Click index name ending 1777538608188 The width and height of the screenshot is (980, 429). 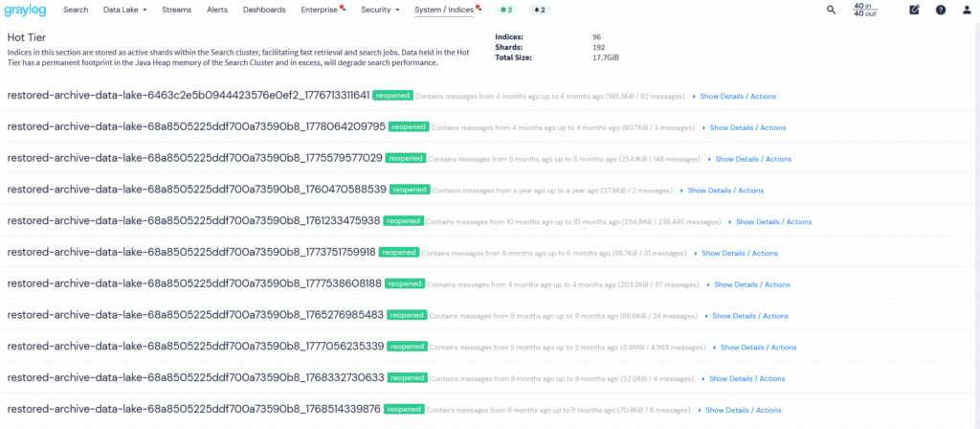tap(194, 283)
